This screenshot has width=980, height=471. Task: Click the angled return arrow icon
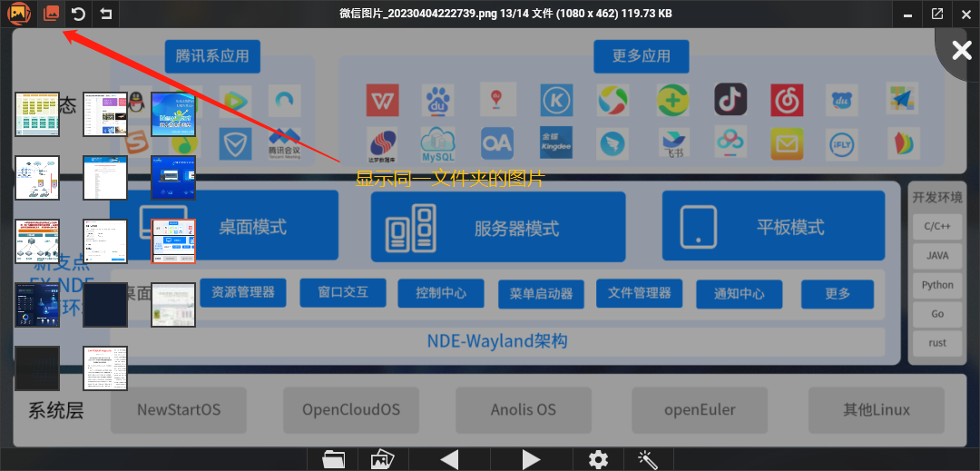[105, 14]
